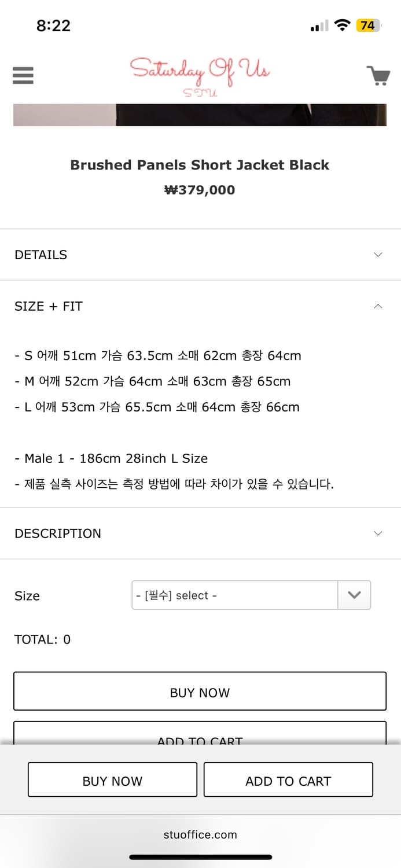Select the required size field
This screenshot has width=401, height=868.
pyautogui.click(x=234, y=595)
